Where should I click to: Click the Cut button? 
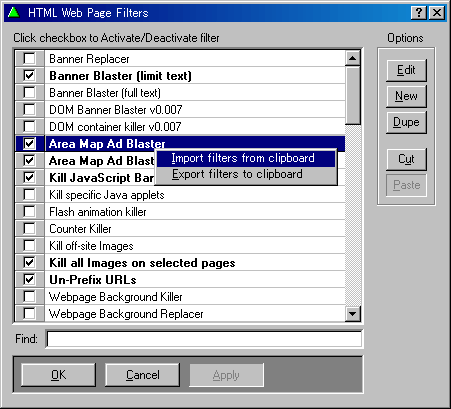tap(406, 159)
